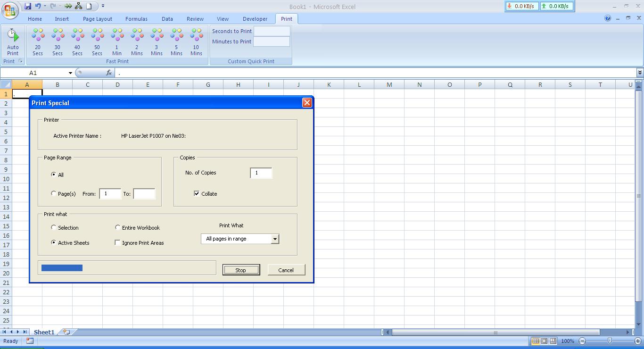Switch to Page Layout view in status bar
Image resolution: width=644 pixels, height=349 pixels.
pyautogui.click(x=544, y=341)
